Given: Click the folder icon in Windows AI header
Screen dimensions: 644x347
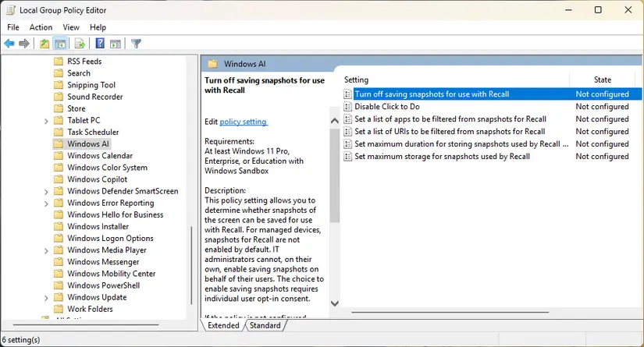Looking at the screenshot, I should [x=212, y=64].
